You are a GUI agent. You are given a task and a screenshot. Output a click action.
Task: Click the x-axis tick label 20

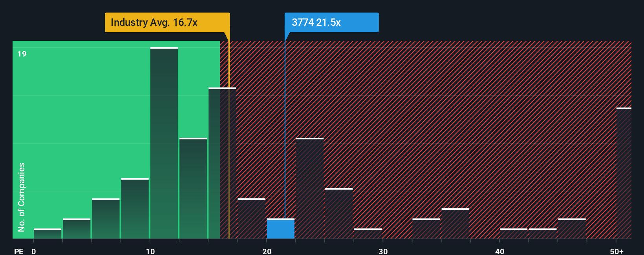(x=267, y=251)
